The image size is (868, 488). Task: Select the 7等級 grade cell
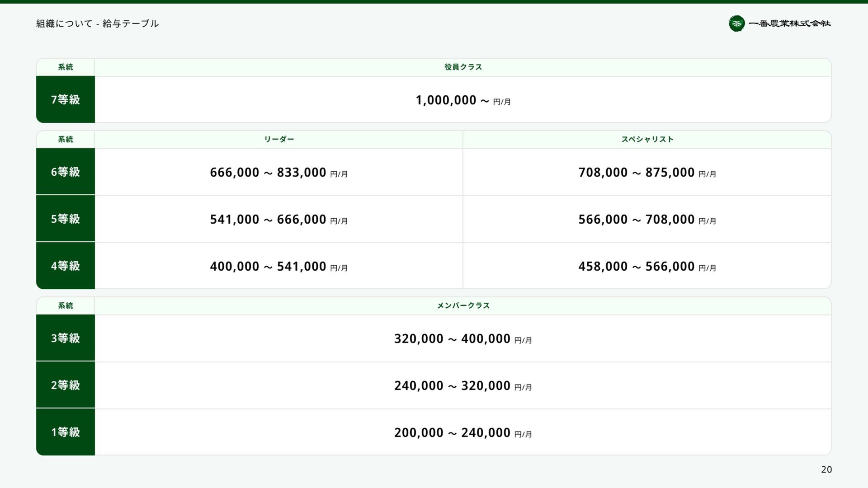(x=66, y=99)
